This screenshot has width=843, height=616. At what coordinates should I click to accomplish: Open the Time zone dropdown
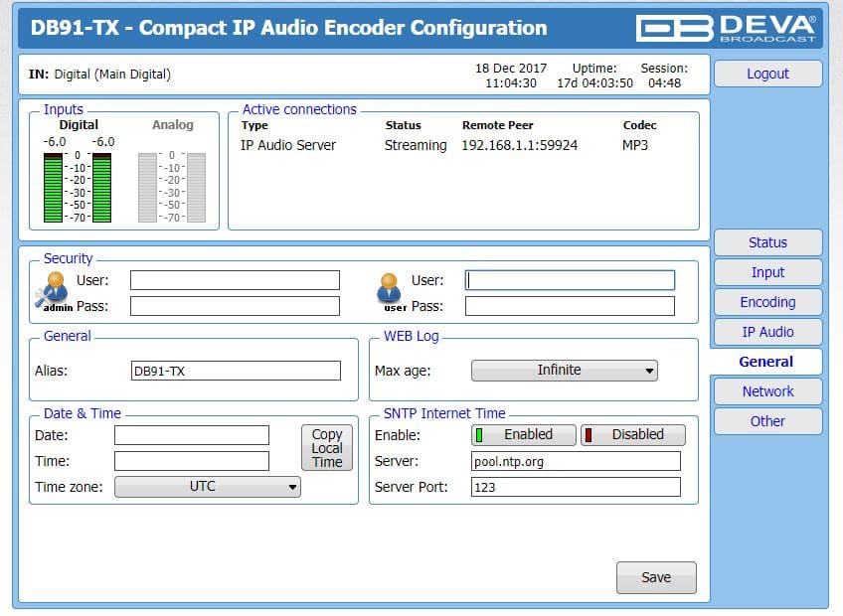tap(208, 487)
